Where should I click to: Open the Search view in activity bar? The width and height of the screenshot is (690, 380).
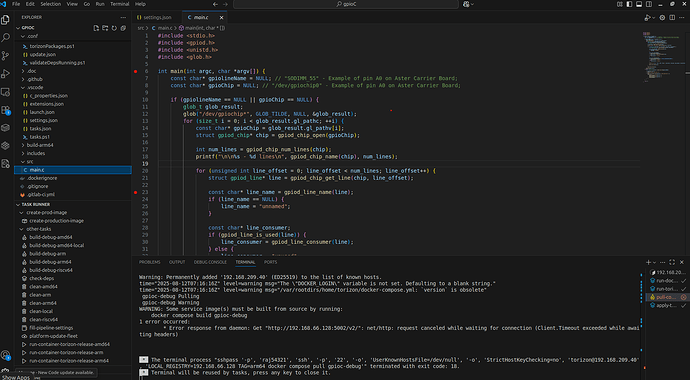[6, 38]
